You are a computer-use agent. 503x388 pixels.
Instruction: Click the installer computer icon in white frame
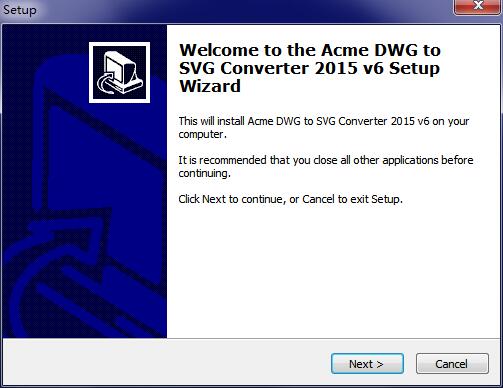(x=119, y=72)
